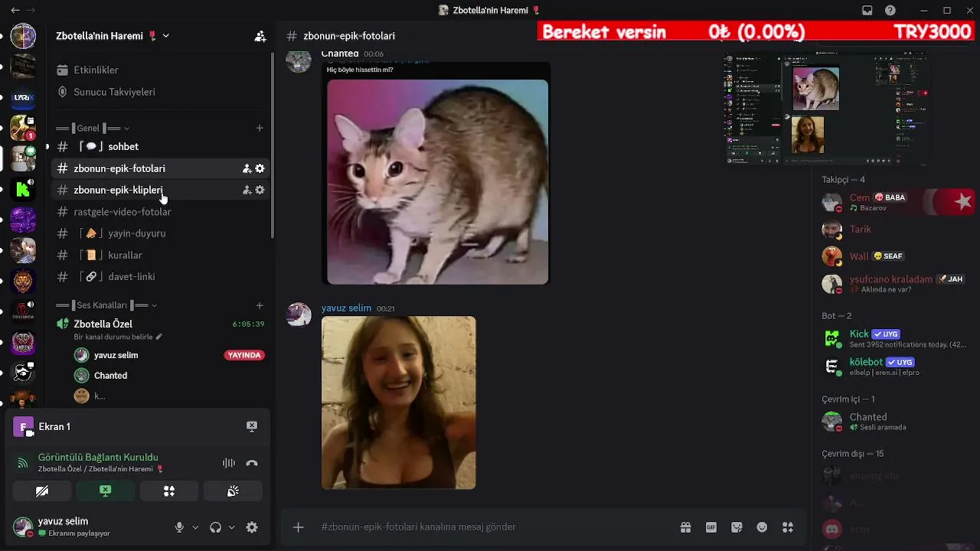Open the Help question-mark icon
Screen dimensions: 980x551
tap(890, 11)
